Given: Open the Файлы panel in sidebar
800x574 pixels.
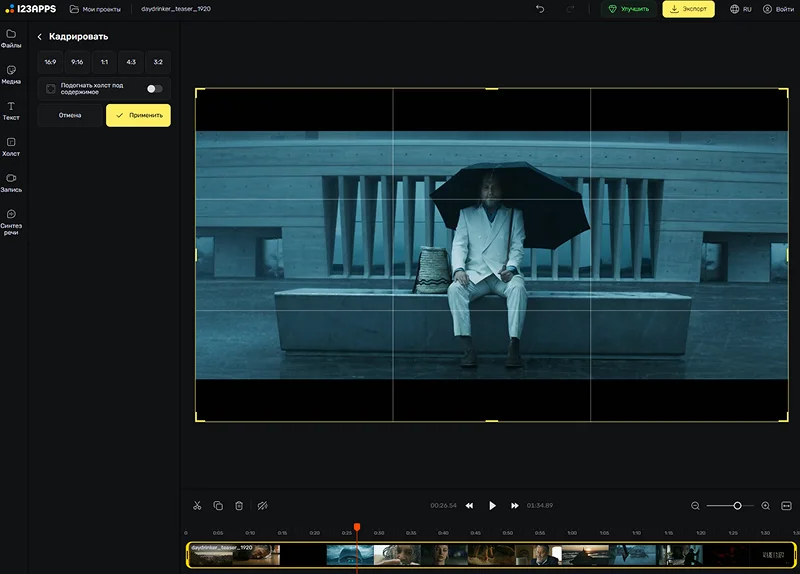Looking at the screenshot, I should click(11, 39).
